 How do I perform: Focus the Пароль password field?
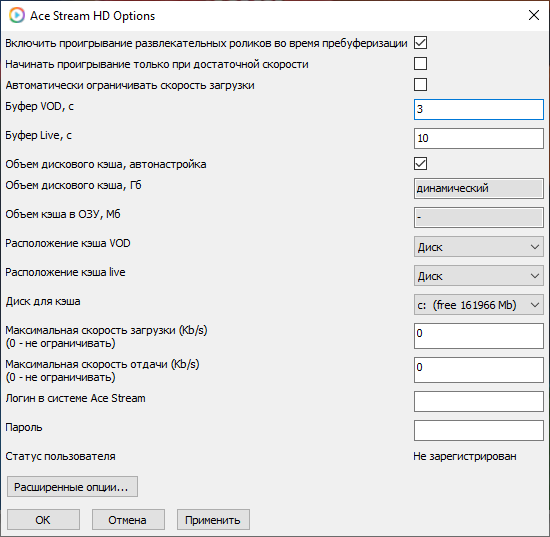(478, 430)
